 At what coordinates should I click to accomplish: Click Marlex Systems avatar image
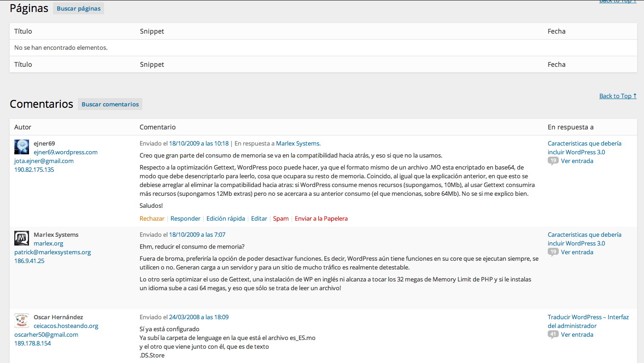click(x=22, y=238)
